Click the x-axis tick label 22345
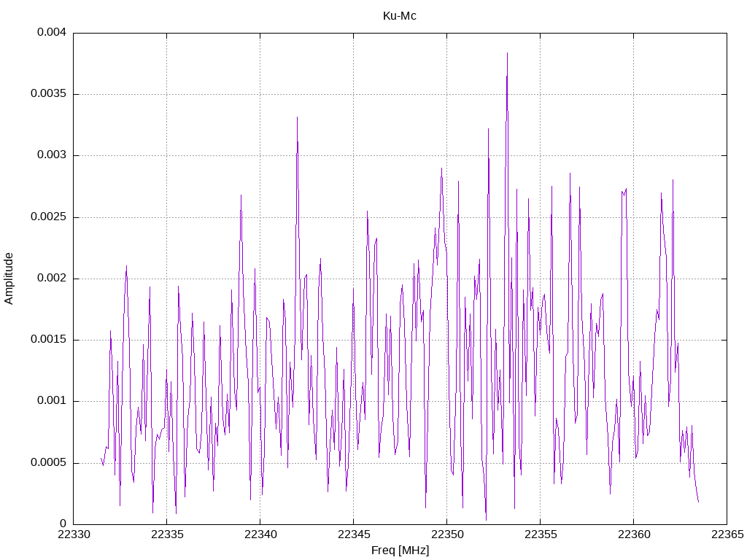This screenshot has height=560, width=747. [x=354, y=534]
